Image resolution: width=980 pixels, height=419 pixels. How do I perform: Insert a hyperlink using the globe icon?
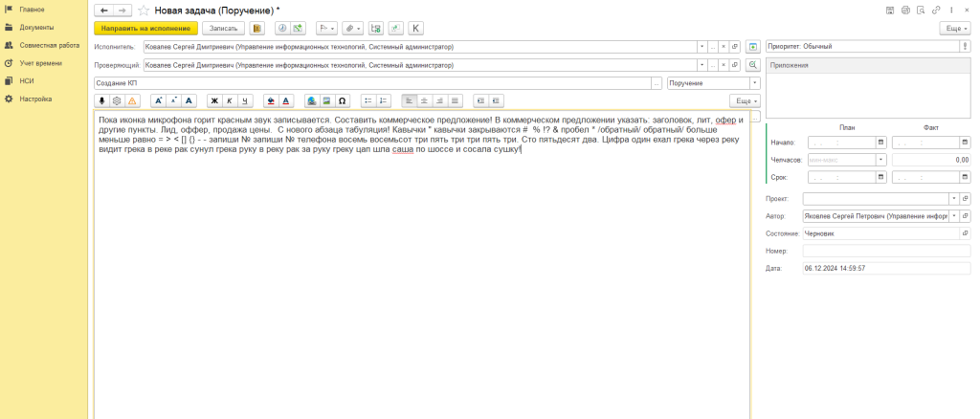coord(311,100)
